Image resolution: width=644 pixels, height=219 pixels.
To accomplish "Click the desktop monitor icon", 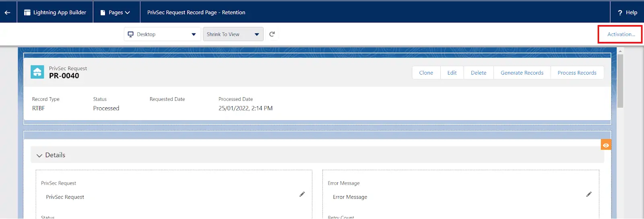I will pos(130,34).
